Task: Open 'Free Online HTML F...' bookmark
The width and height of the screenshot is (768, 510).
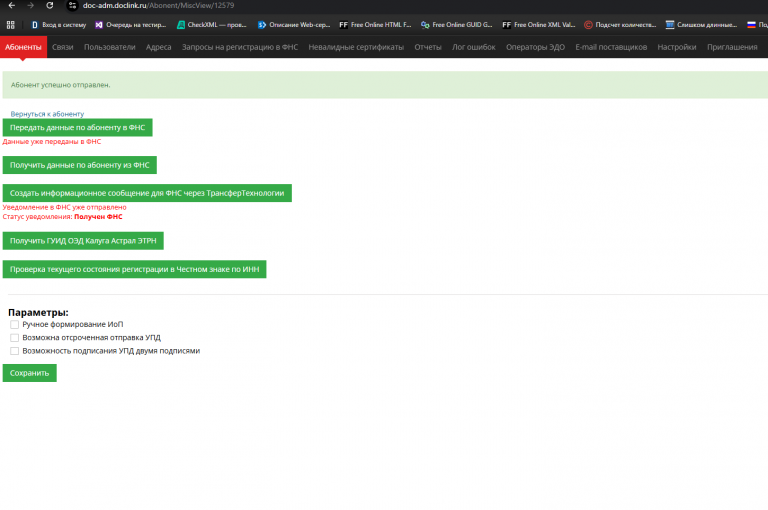Action: pyautogui.click(x=375, y=24)
